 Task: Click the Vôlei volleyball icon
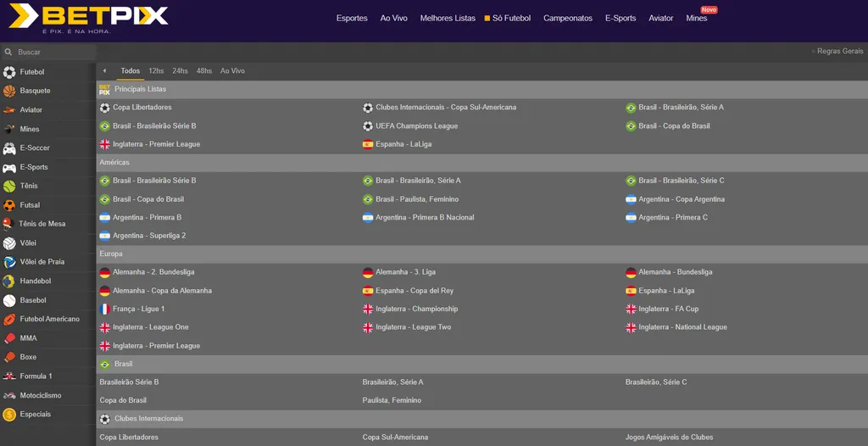[x=9, y=243]
